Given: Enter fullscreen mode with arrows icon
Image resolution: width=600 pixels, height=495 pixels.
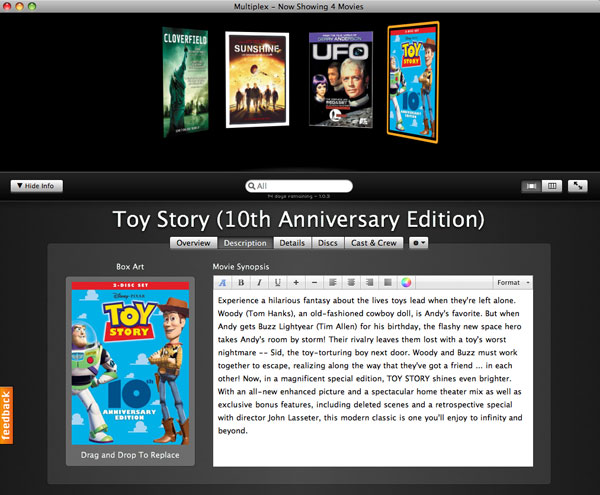Looking at the screenshot, I should coord(577,186).
